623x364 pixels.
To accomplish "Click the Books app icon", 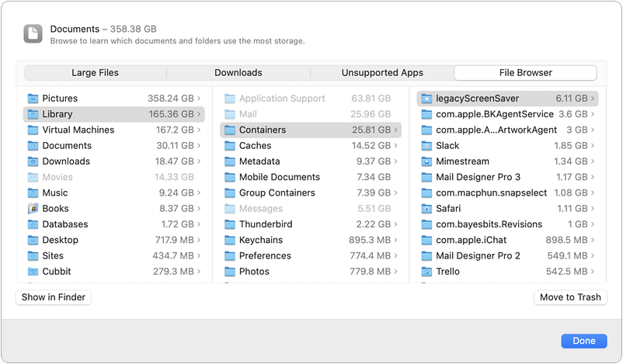I will (x=33, y=209).
